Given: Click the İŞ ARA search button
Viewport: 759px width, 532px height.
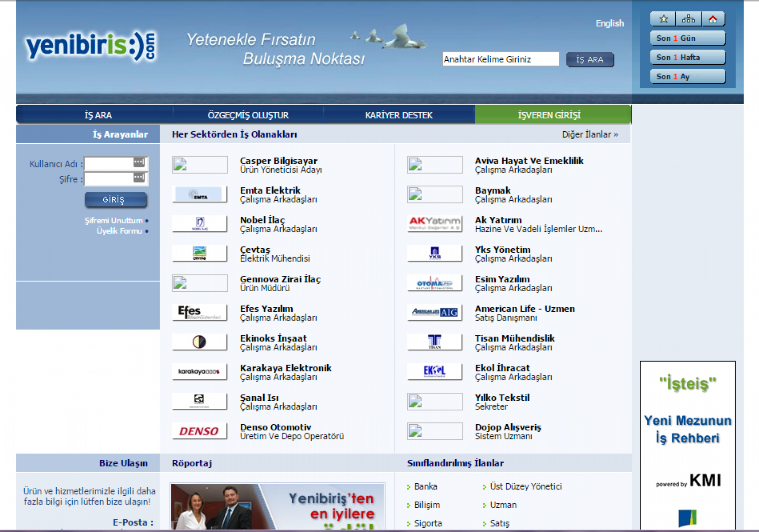Looking at the screenshot, I should pos(590,59).
